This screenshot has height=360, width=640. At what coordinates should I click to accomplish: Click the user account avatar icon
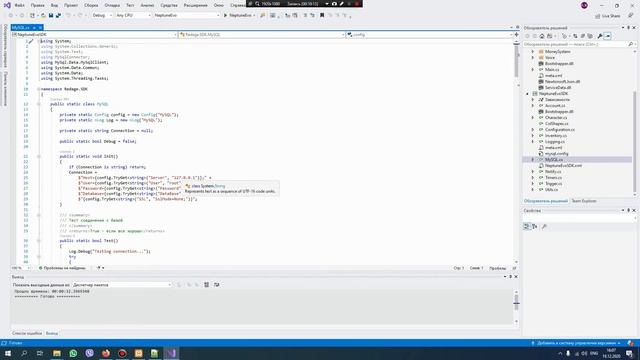point(584,5)
